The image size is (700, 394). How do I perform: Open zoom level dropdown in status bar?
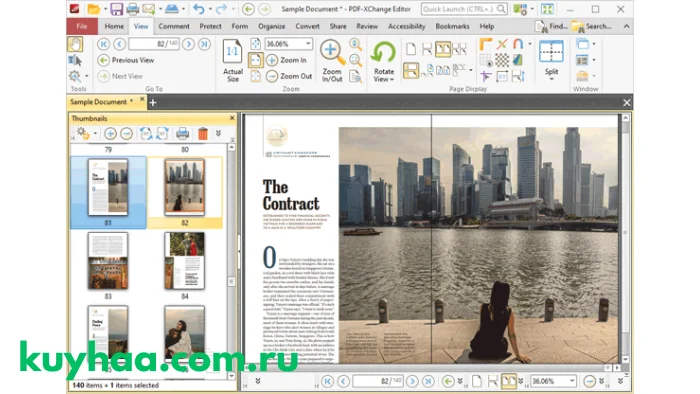pyautogui.click(x=571, y=381)
